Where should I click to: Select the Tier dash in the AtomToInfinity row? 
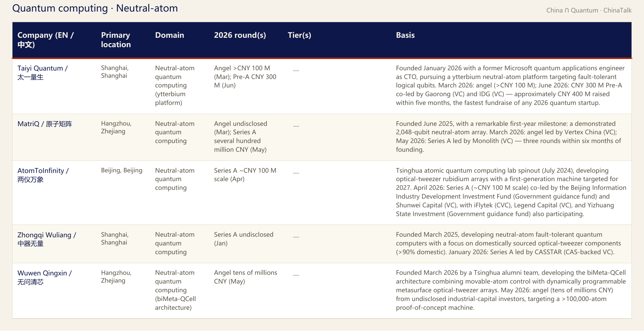[296, 173]
